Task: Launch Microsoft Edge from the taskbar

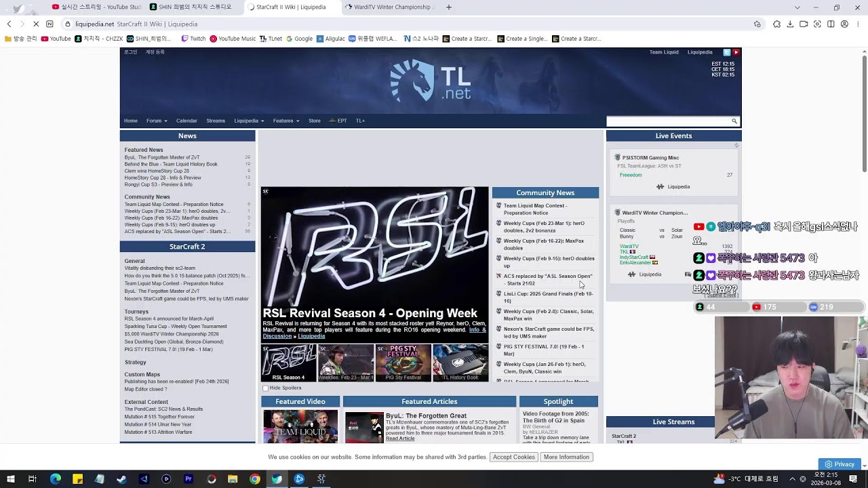Action: 56,479
